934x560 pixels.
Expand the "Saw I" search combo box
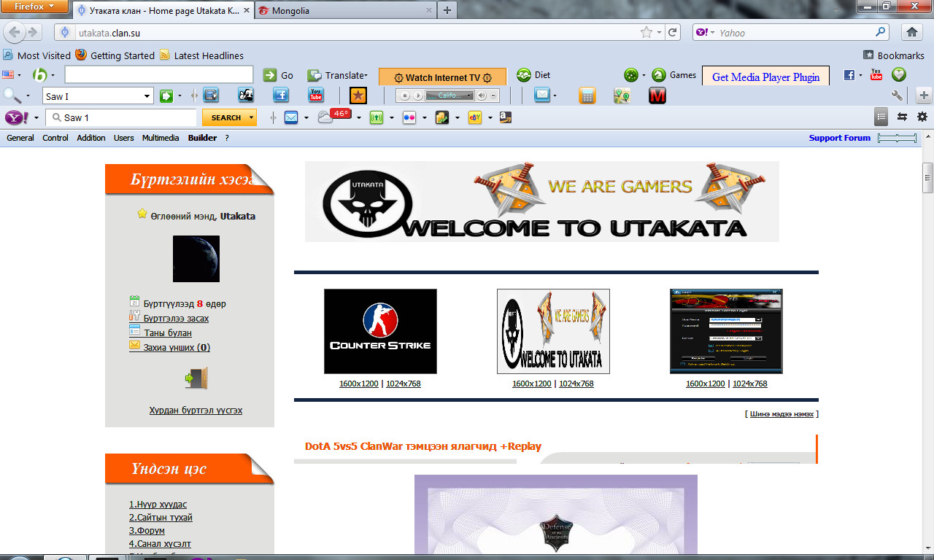[x=147, y=96]
